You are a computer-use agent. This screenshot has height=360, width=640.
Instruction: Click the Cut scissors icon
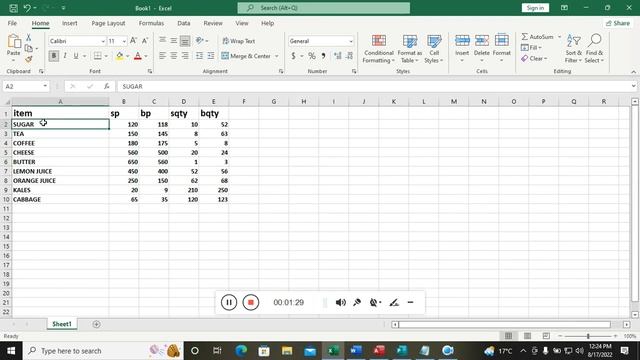(x=29, y=37)
